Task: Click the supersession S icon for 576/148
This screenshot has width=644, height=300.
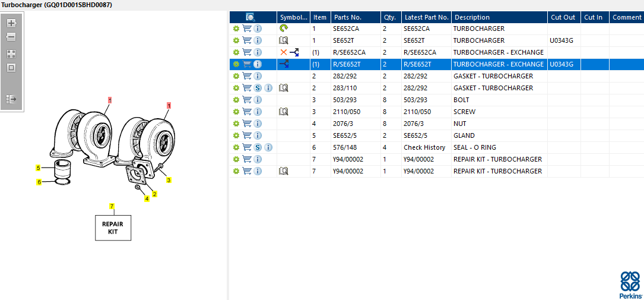Action: (258, 147)
